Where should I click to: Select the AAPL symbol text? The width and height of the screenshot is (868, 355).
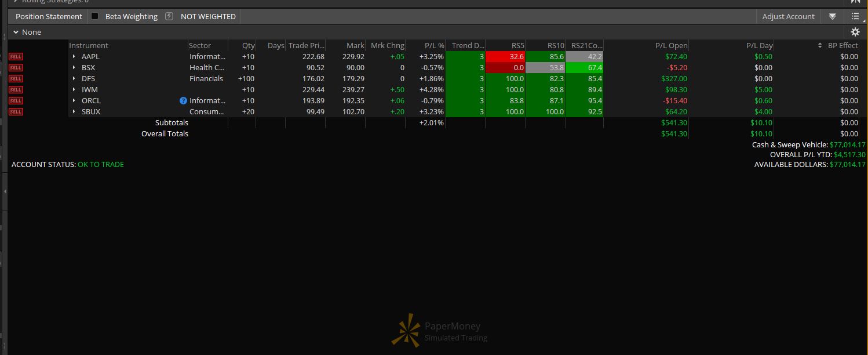(90, 57)
